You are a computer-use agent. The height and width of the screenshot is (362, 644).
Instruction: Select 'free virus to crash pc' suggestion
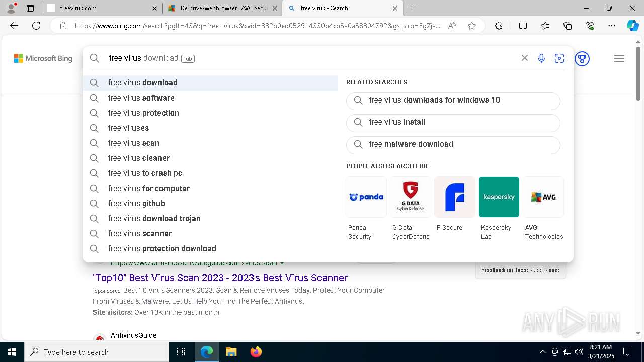211,173
